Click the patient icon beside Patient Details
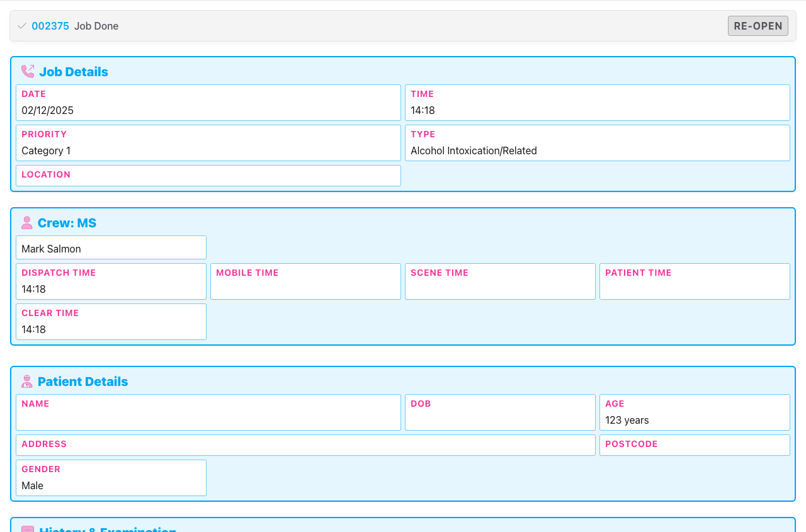 [x=26, y=381]
